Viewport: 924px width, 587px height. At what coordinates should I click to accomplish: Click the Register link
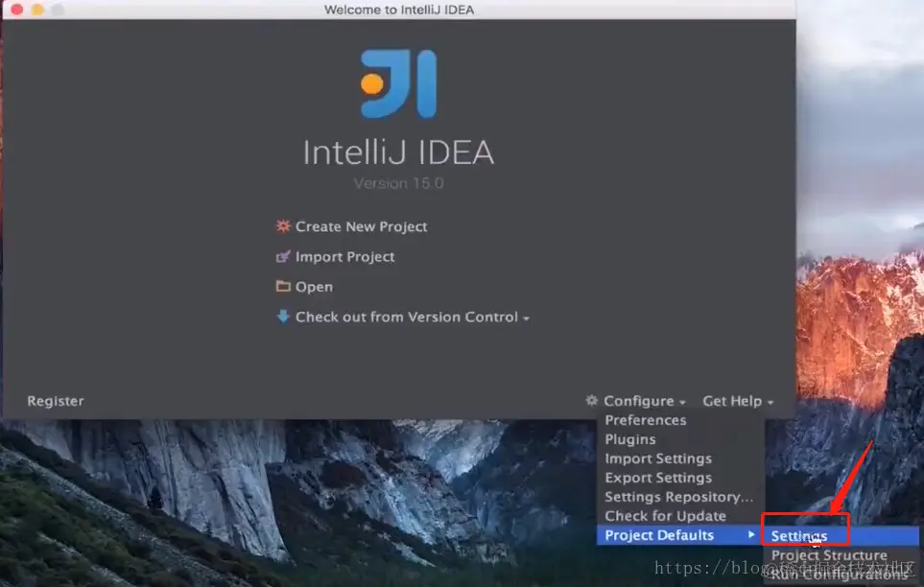pos(56,401)
